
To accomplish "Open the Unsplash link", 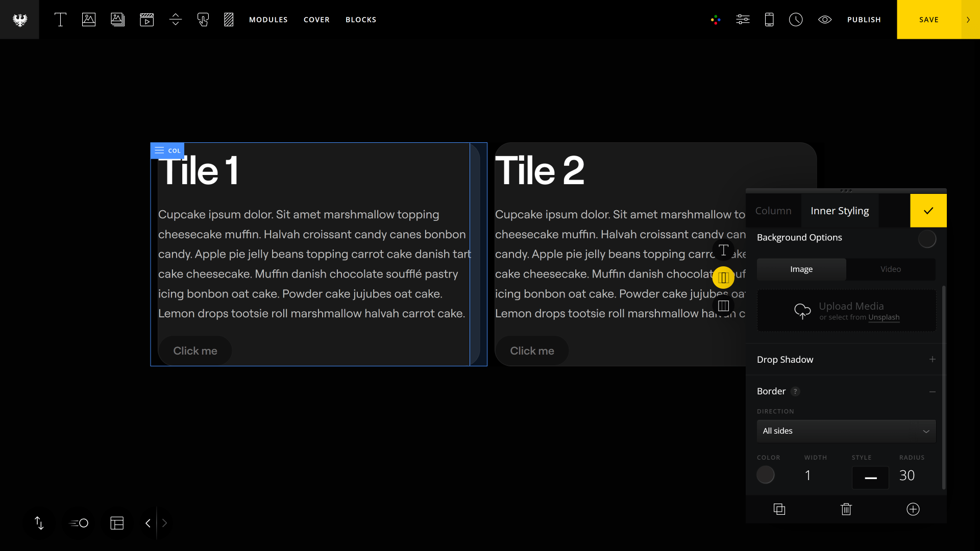I will tap(884, 317).
